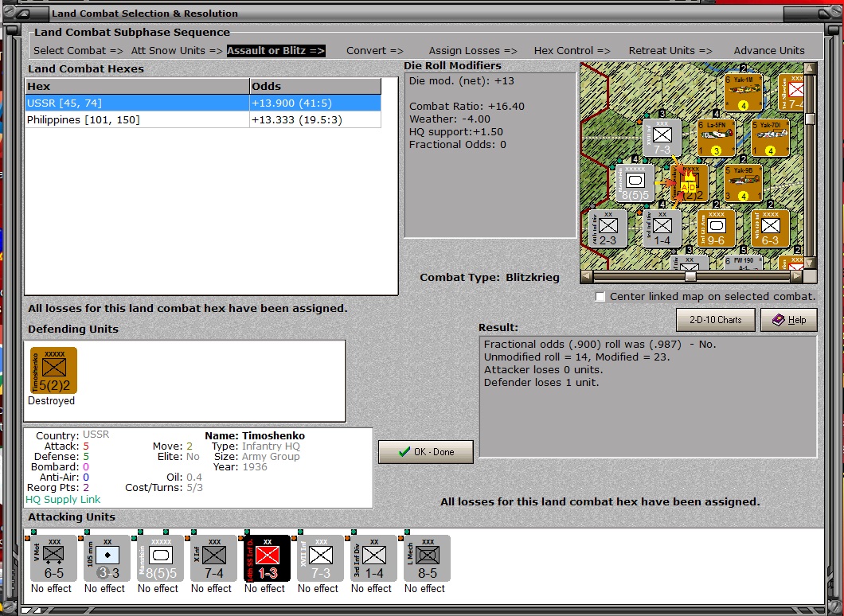844x616 pixels.
Task: Open the Help button
Action: point(788,320)
